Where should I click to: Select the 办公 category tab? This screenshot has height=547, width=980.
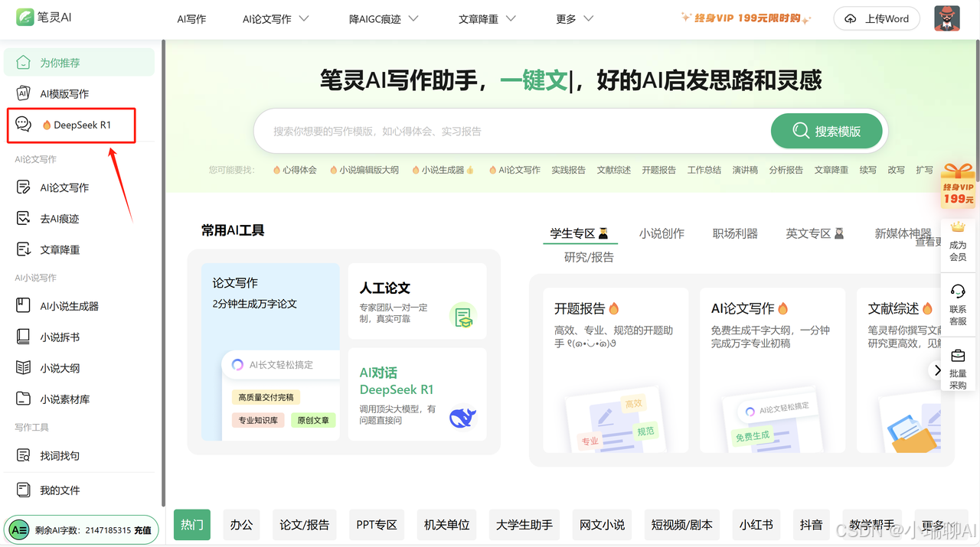coord(241,525)
